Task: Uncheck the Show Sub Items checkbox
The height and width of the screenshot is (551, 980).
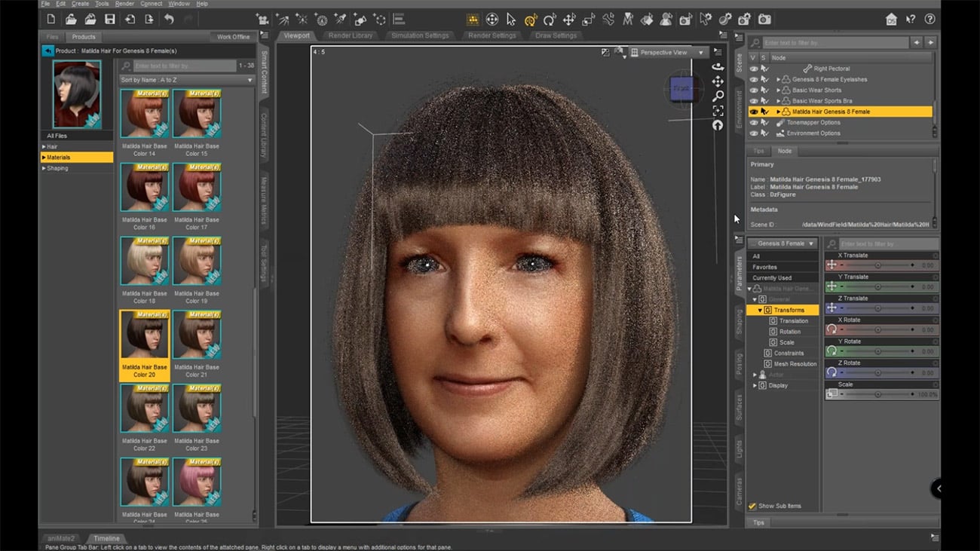Action: [x=753, y=506]
